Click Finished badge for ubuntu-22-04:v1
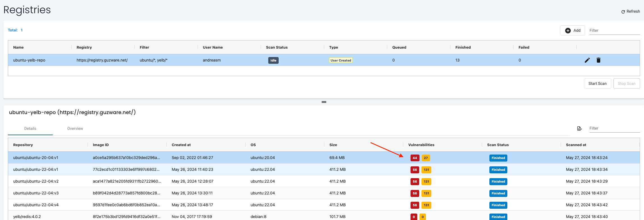The image size is (644, 220). [x=498, y=170]
